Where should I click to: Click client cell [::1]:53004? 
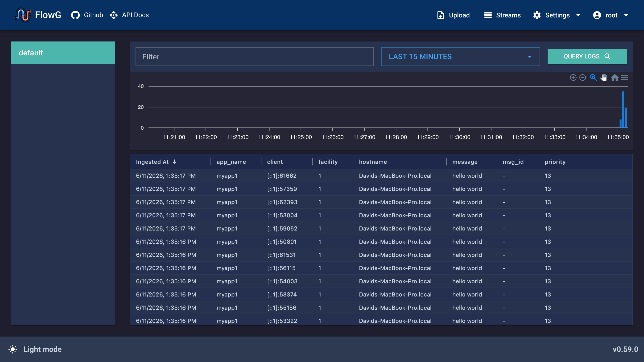(x=282, y=215)
